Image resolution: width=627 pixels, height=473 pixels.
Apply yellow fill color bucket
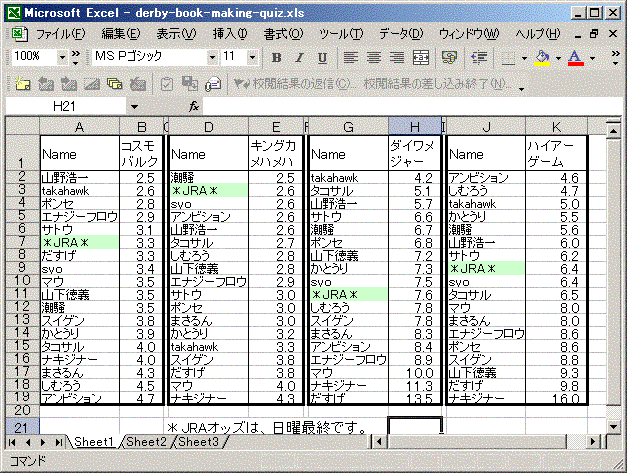[542, 58]
